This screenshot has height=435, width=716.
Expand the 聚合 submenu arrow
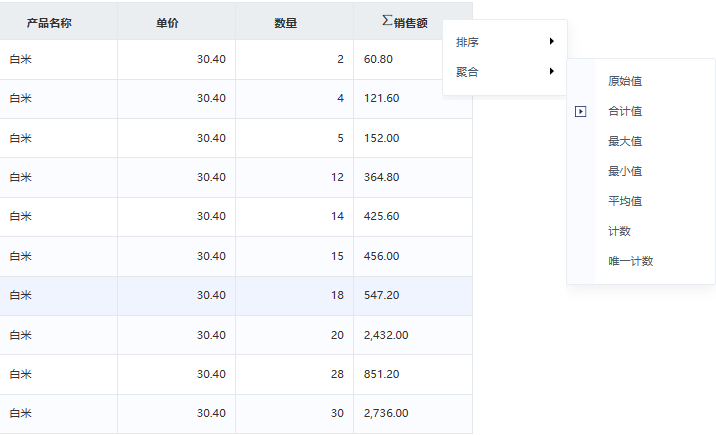pyautogui.click(x=552, y=72)
